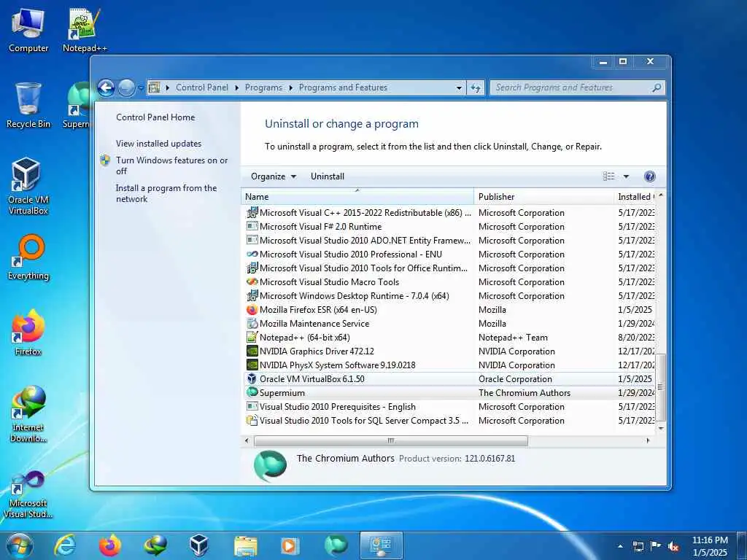Click horizontal scrollbar right arrow

(648, 441)
